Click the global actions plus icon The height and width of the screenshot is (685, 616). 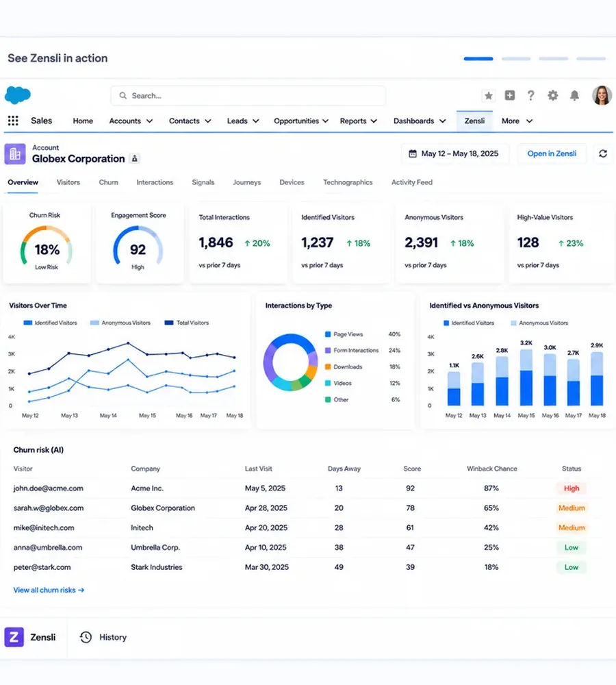pyautogui.click(x=509, y=95)
